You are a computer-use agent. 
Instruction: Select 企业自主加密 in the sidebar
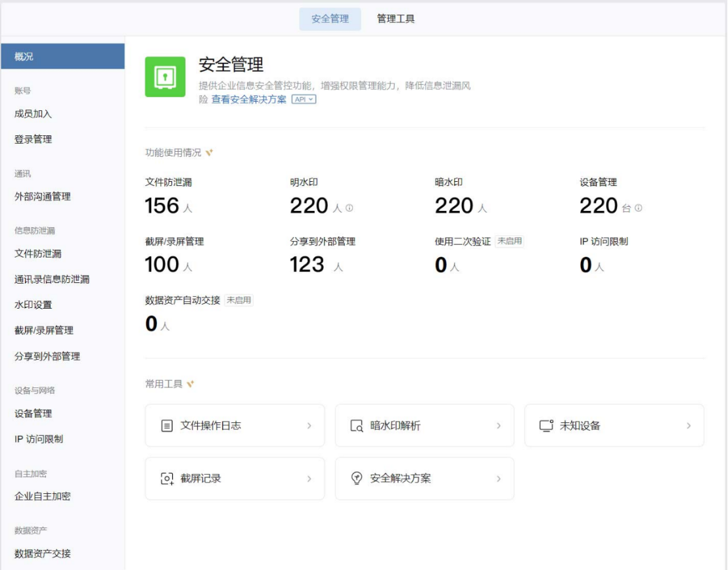(42, 496)
